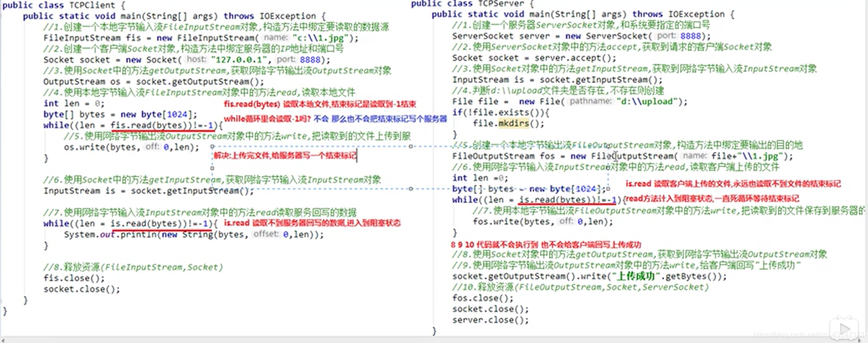Screen dimensions: 868x343
Task: Click 'socket.close();' in the TCPClient code
Action: pyautogui.click(x=82, y=289)
